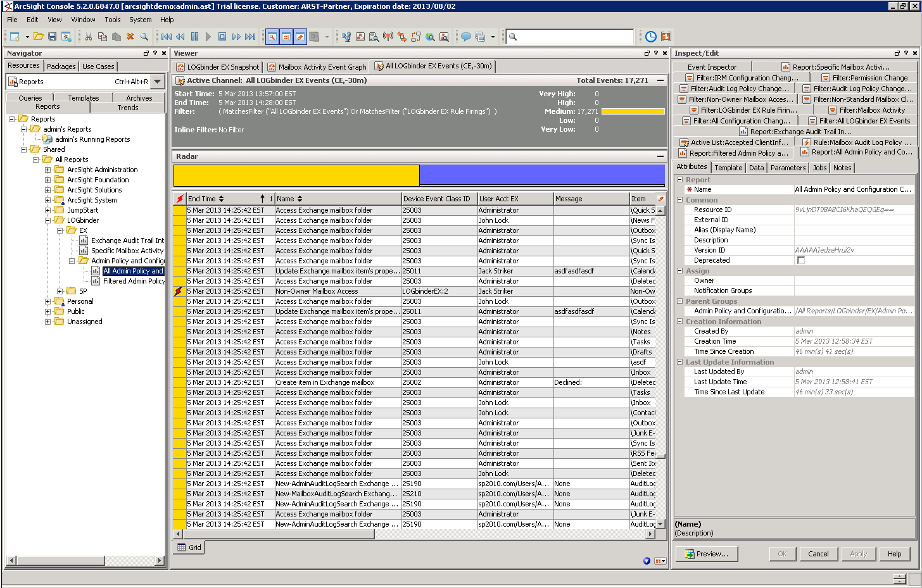
Task: Click the blue clock icon in toolbar
Action: coord(651,37)
